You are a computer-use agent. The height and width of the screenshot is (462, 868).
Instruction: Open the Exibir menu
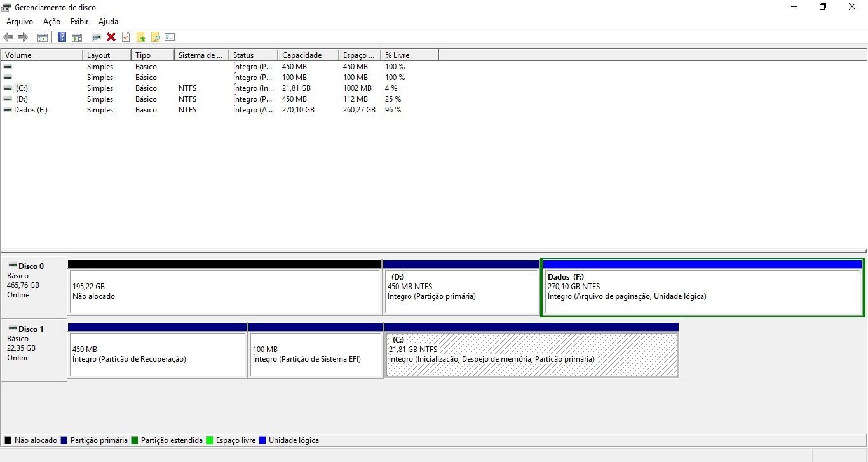click(79, 22)
